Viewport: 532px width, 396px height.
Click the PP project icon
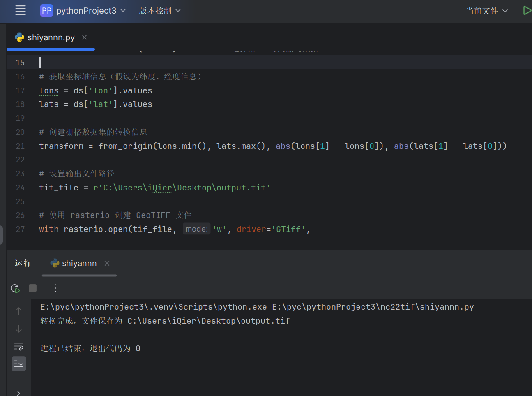[46, 11]
